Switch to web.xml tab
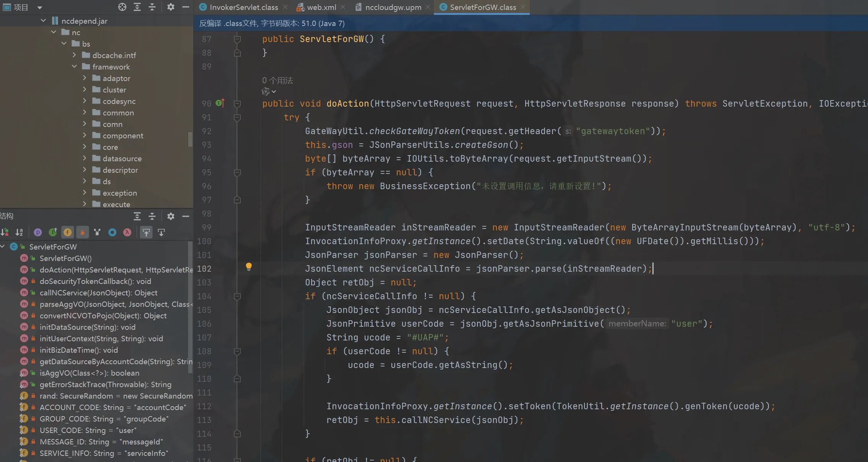Image resolution: width=868 pixels, height=462 pixels. tap(321, 7)
